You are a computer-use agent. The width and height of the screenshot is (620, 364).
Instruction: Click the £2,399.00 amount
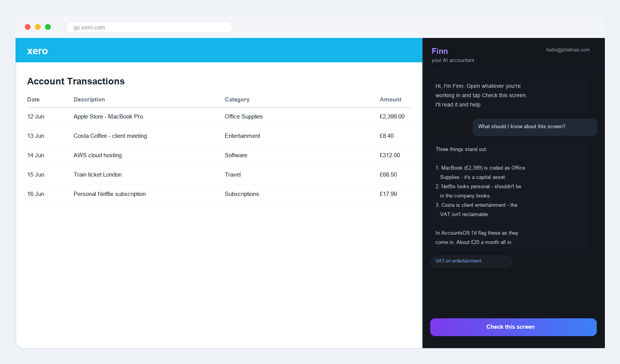pyautogui.click(x=392, y=117)
